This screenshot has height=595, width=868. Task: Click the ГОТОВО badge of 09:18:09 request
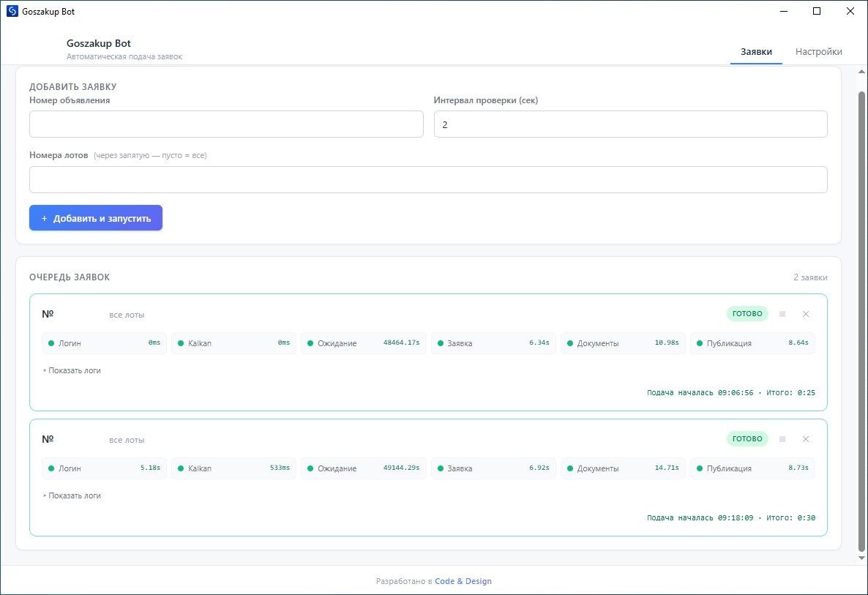click(x=747, y=439)
